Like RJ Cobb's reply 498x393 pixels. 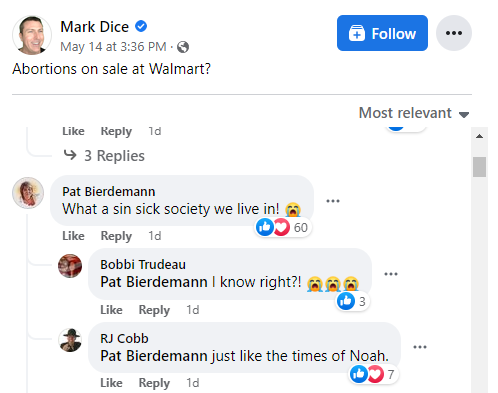111,383
